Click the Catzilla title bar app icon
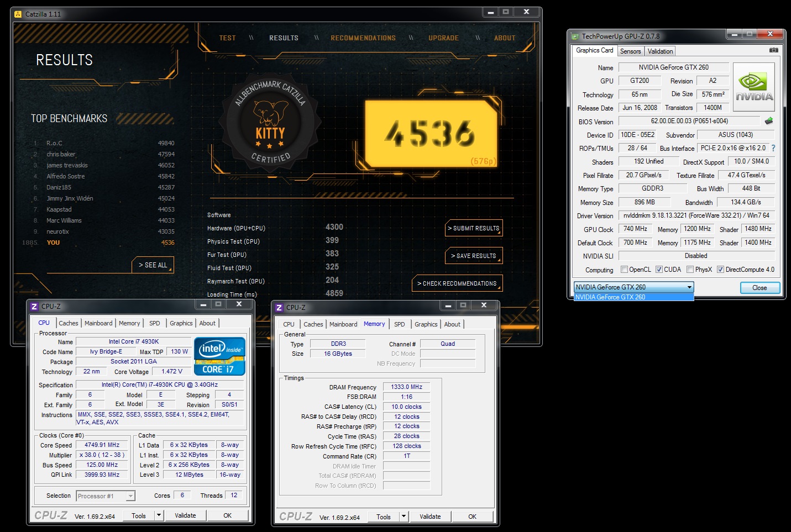Viewport: 791px width, 532px height. [x=18, y=14]
